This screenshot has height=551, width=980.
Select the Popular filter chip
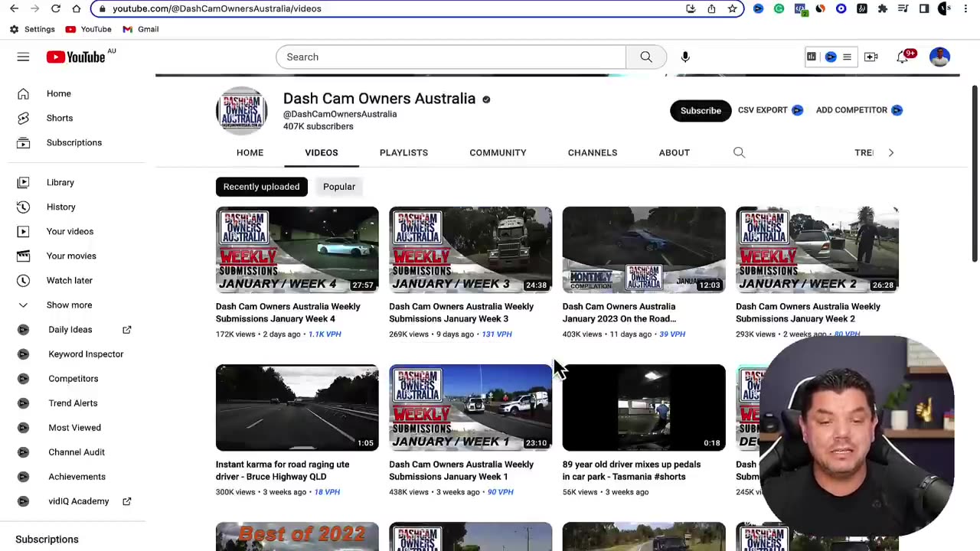point(339,187)
